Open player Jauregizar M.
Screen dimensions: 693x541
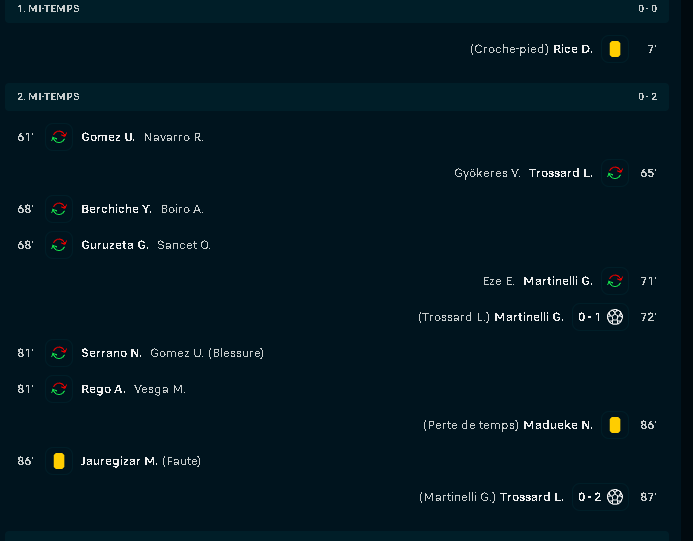tap(119, 461)
